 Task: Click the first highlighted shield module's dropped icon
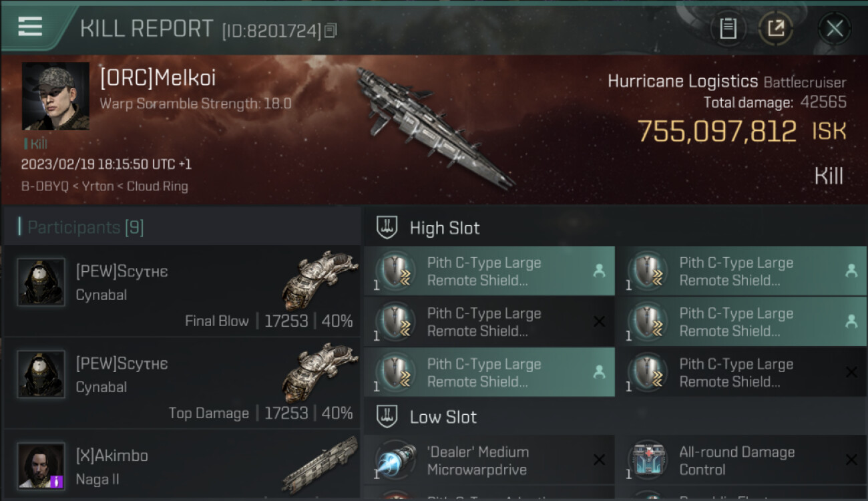tap(599, 271)
